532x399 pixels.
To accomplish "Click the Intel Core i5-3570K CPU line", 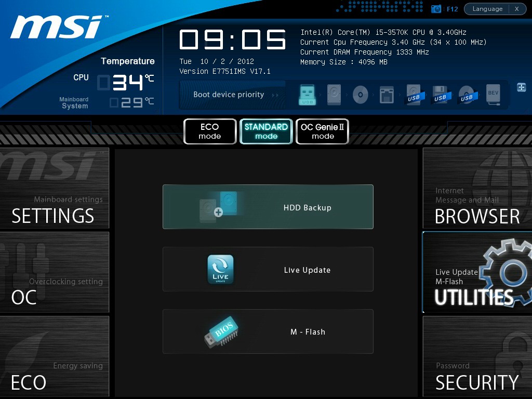I will (383, 33).
